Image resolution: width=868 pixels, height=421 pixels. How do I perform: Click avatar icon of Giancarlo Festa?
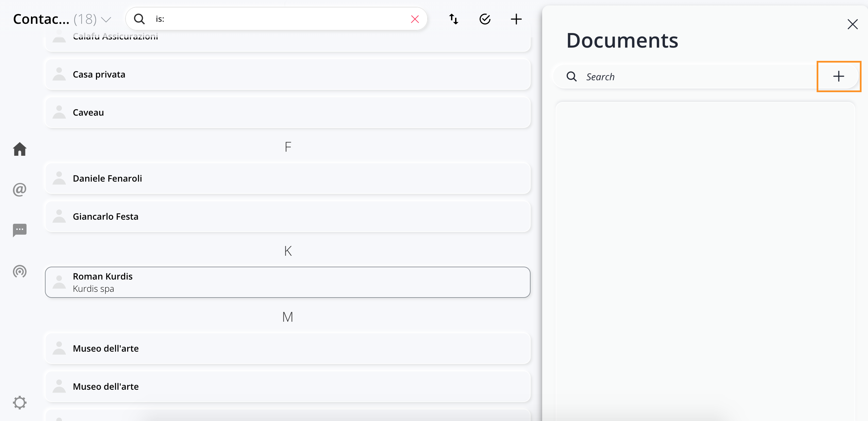pyautogui.click(x=59, y=216)
